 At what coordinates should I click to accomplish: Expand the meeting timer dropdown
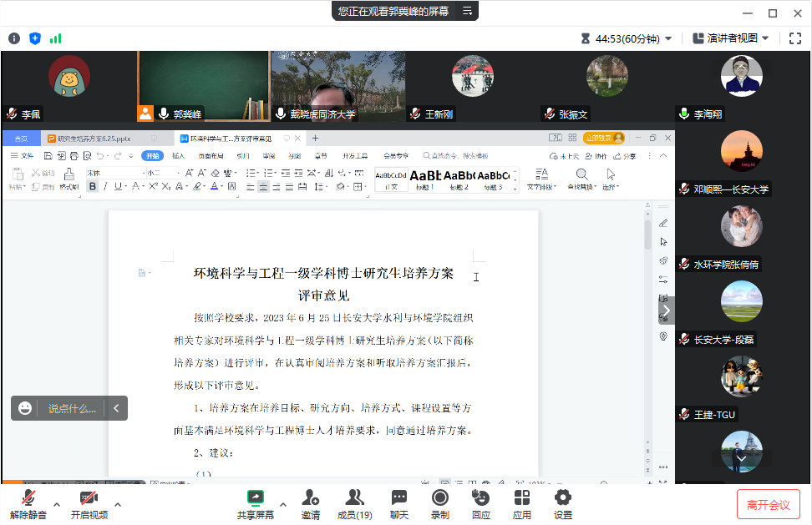(667, 38)
